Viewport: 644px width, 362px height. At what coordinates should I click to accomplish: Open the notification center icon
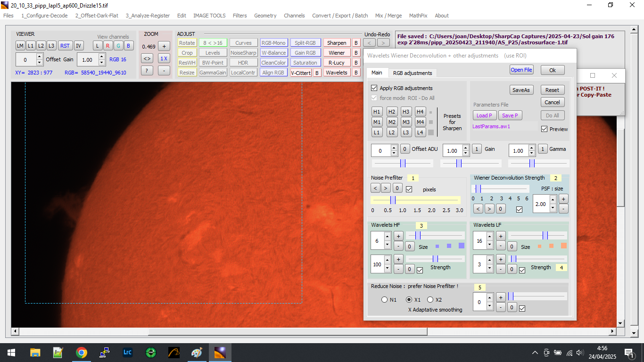pyautogui.click(x=629, y=353)
